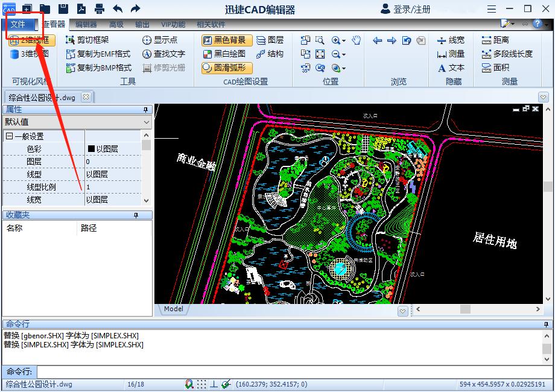Click the Area (面积) measurement tool
The height and width of the screenshot is (392, 555).
(x=495, y=68)
